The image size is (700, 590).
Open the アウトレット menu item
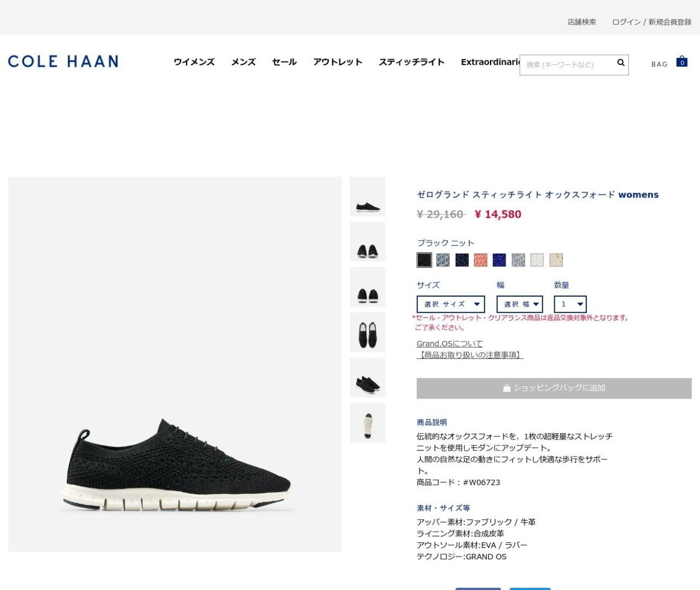pyautogui.click(x=338, y=62)
